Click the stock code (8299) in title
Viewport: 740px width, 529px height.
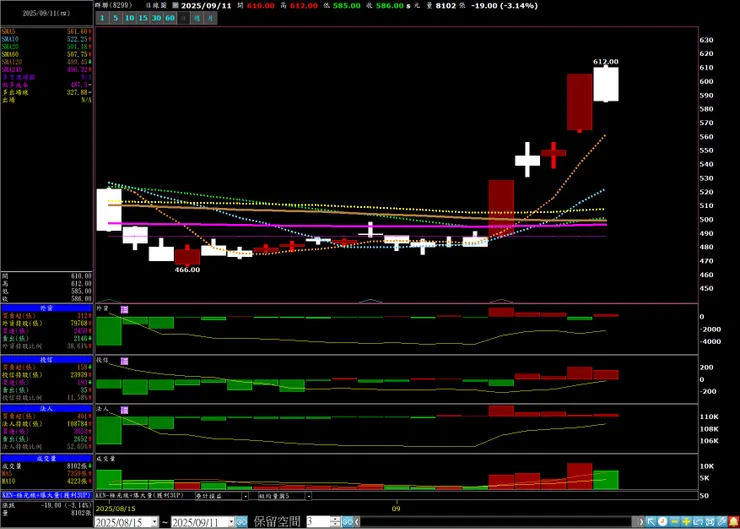[x=122, y=5]
